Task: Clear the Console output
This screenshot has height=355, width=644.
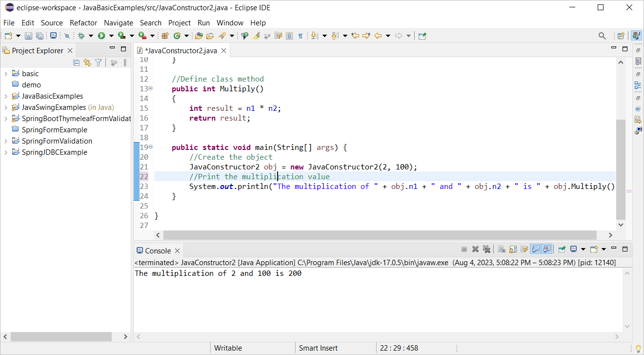Action: (502, 249)
